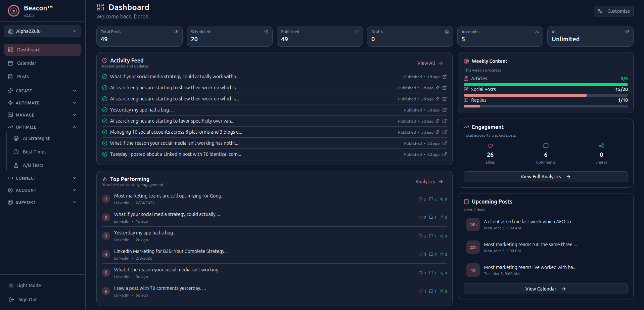Open the Beacon logo icon in the sidebar
This screenshot has width=644, height=310.
coord(13,10)
